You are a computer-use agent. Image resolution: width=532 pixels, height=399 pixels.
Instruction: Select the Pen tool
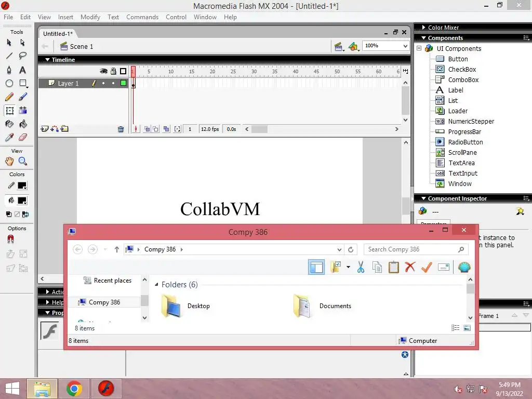(9, 70)
